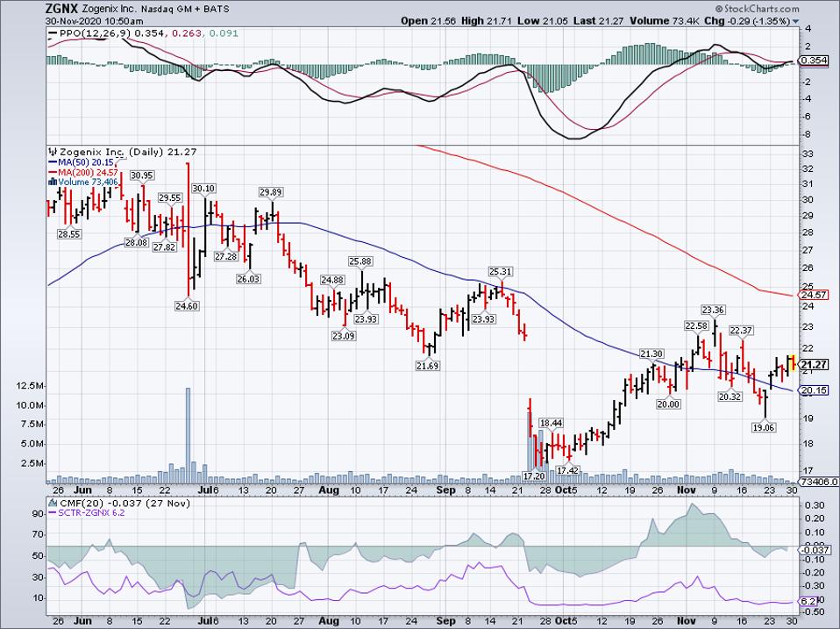Open the blue dropdown arrow beside Chg

795,21
